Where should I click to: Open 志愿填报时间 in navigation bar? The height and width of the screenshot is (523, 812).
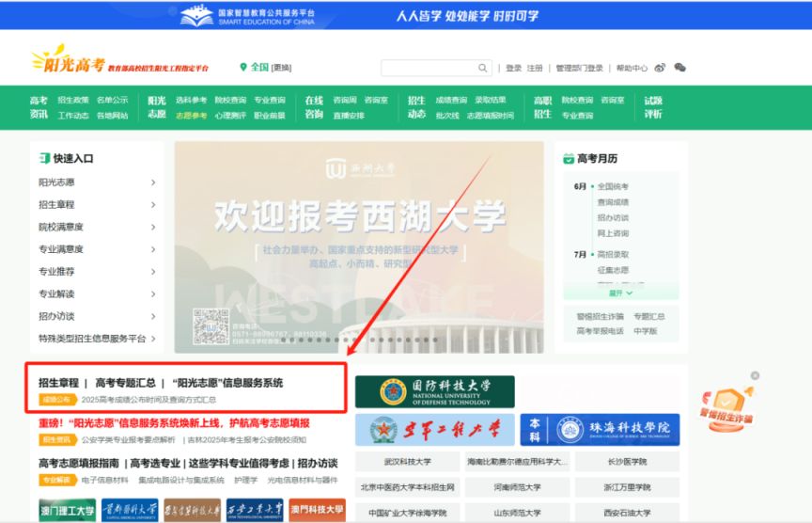pos(491,116)
